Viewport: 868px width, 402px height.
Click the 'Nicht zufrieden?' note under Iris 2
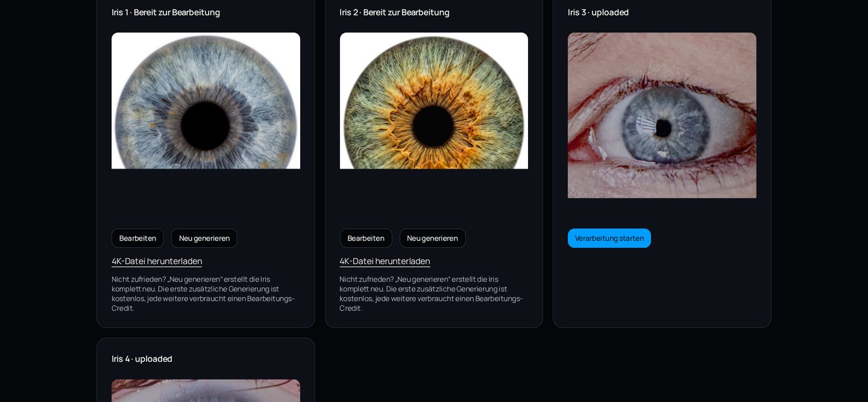pos(431,294)
